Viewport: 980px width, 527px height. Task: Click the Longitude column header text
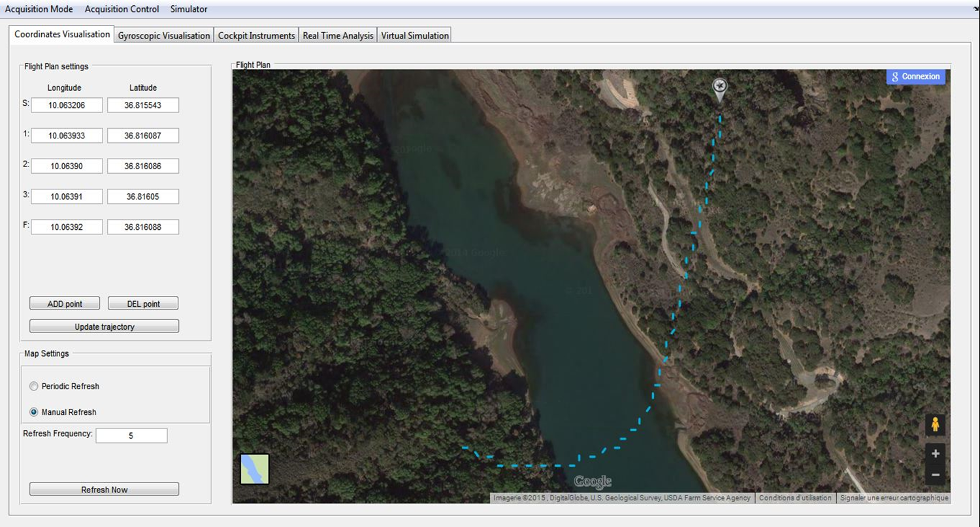[65, 88]
